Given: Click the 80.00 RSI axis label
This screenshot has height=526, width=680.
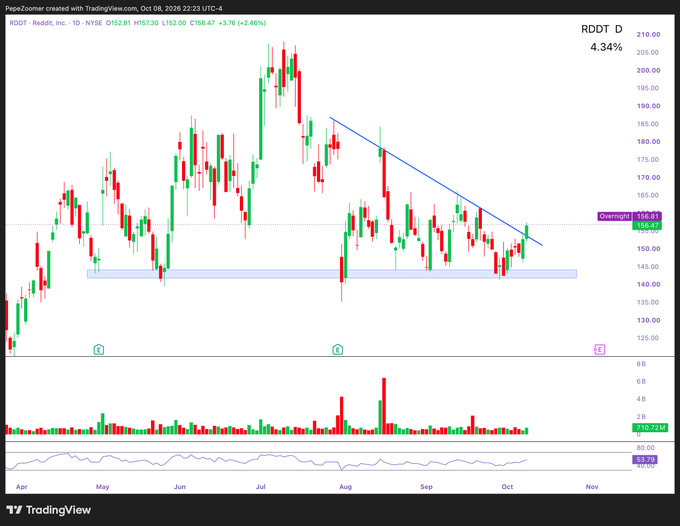Looking at the screenshot, I should (x=645, y=448).
